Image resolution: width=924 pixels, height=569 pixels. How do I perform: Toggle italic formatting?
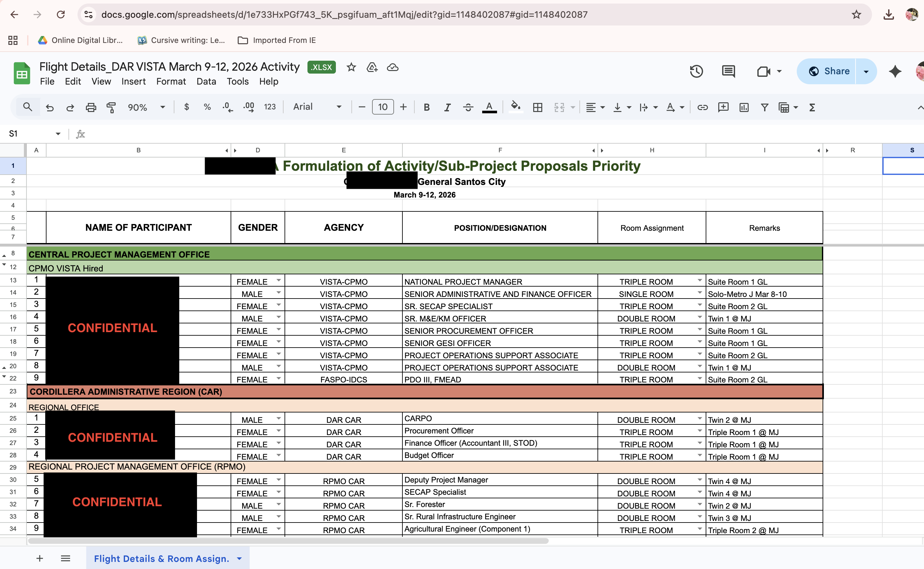[447, 107]
